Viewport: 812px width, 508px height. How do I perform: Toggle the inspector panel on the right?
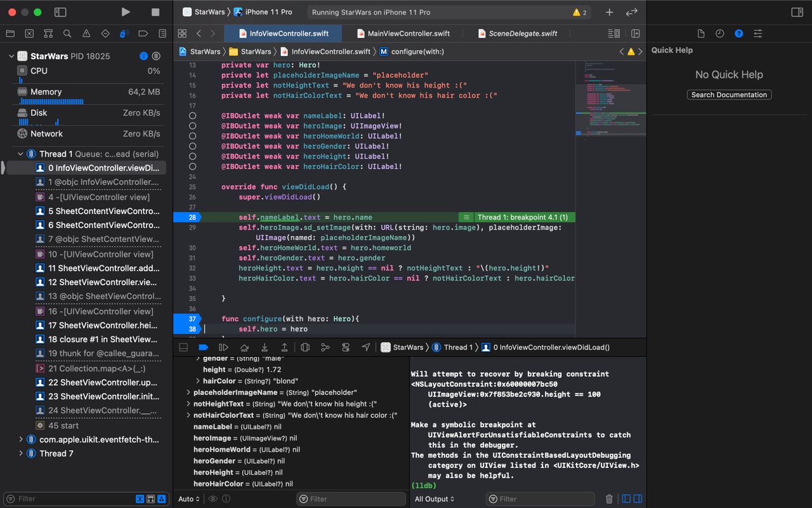point(797,12)
